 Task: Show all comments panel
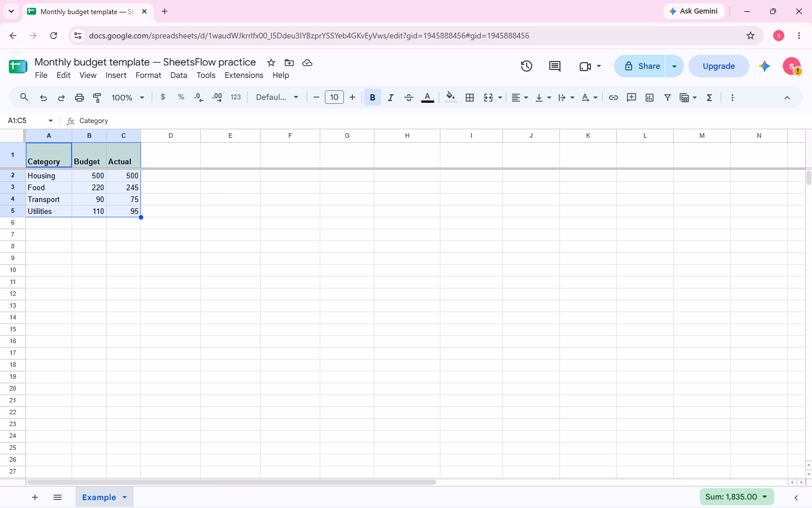pyautogui.click(x=555, y=66)
